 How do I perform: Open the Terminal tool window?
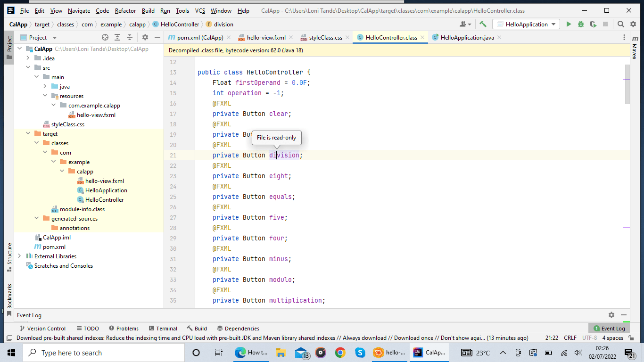pos(163,328)
